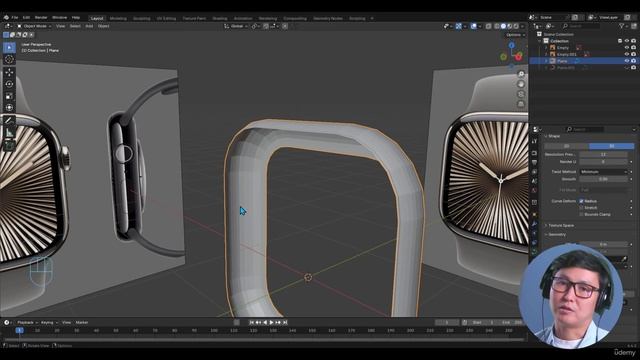The image size is (640, 360).
Task: Select the Scale tool in left toolbar
Action: pos(9,96)
